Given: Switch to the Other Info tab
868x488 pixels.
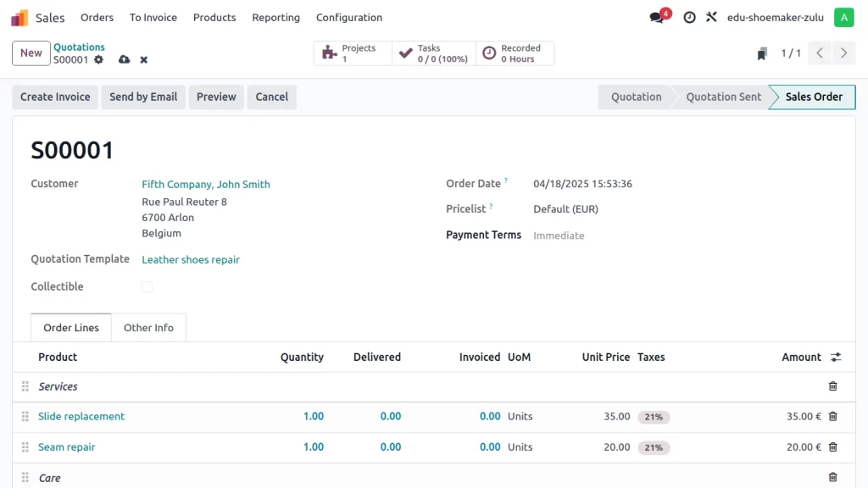Looking at the screenshot, I should tap(148, 328).
